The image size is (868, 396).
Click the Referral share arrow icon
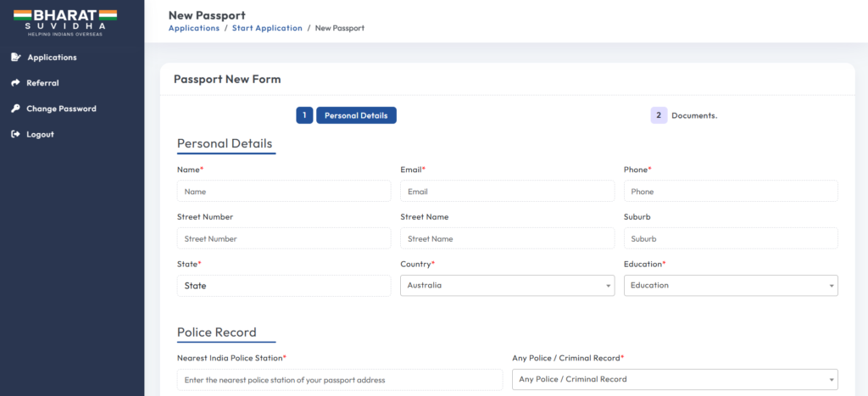tap(15, 83)
